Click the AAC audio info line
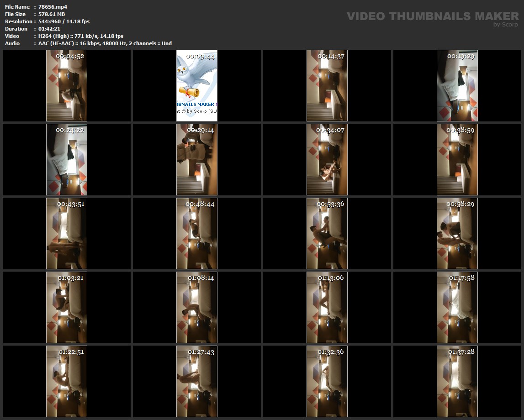 (x=105, y=43)
